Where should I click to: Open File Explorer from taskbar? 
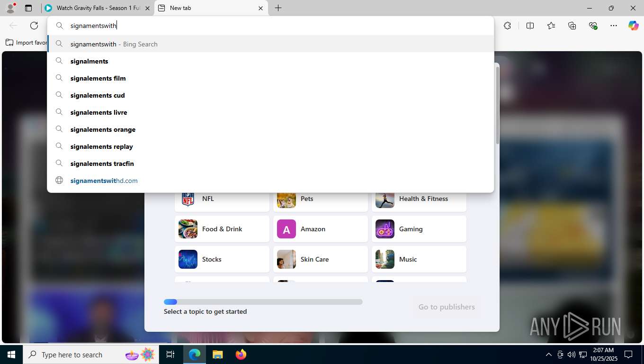pyautogui.click(x=217, y=355)
